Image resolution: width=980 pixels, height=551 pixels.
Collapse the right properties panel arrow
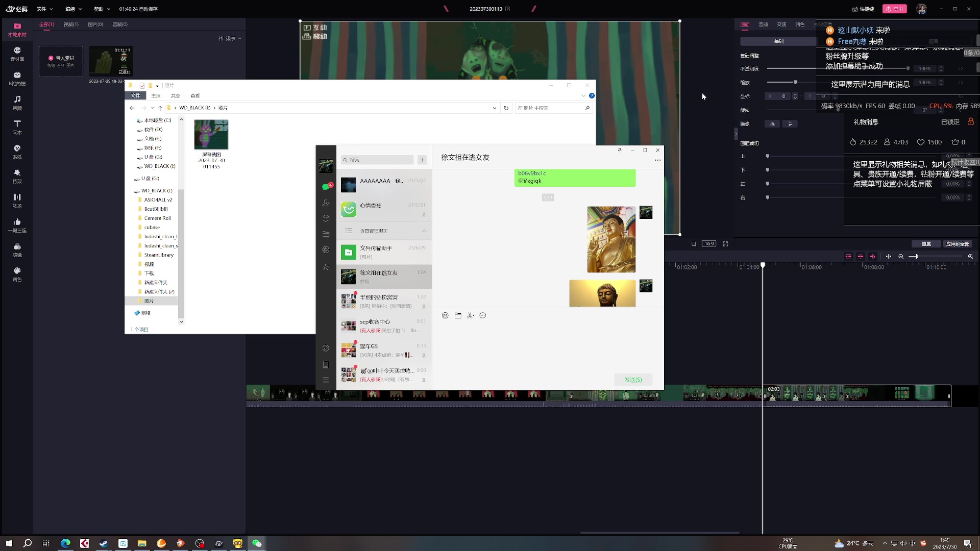736,134
